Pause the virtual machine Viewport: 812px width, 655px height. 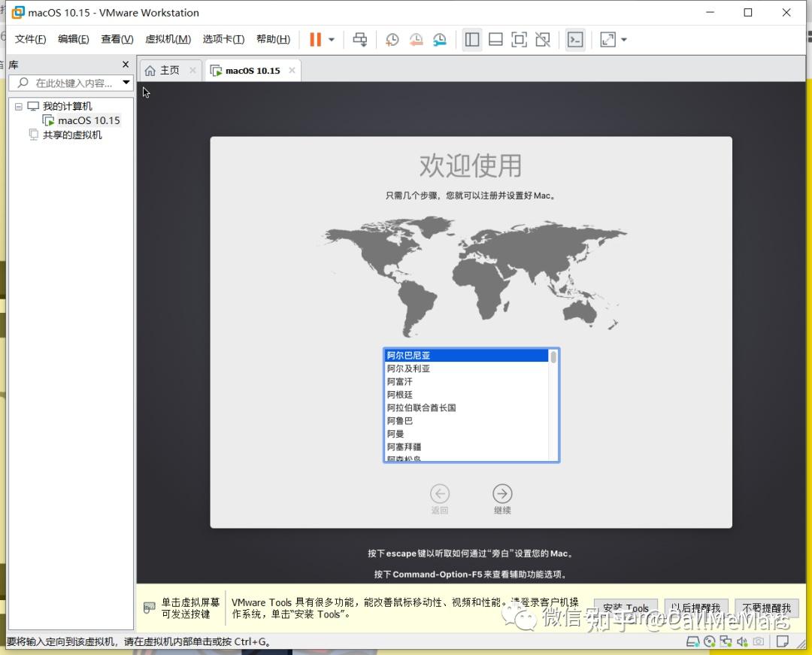[315, 39]
